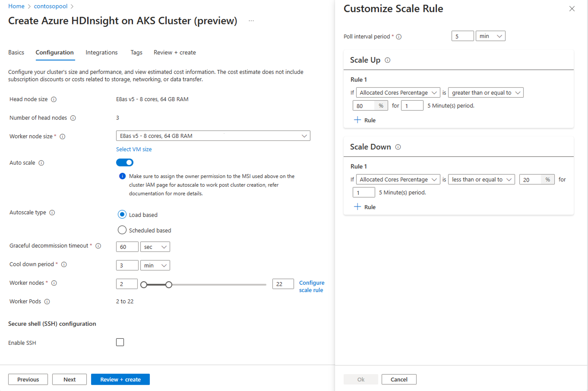Check the Enable SSH checkbox

(120, 342)
